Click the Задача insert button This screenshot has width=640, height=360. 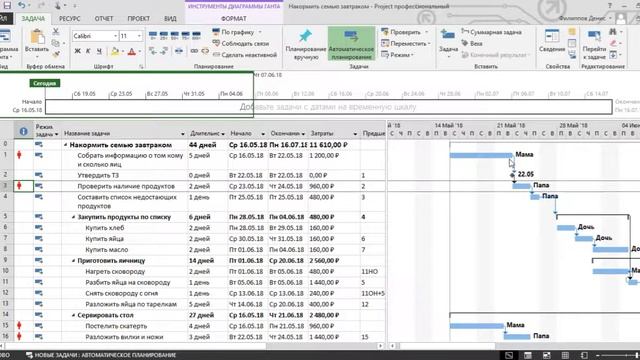coord(448,42)
